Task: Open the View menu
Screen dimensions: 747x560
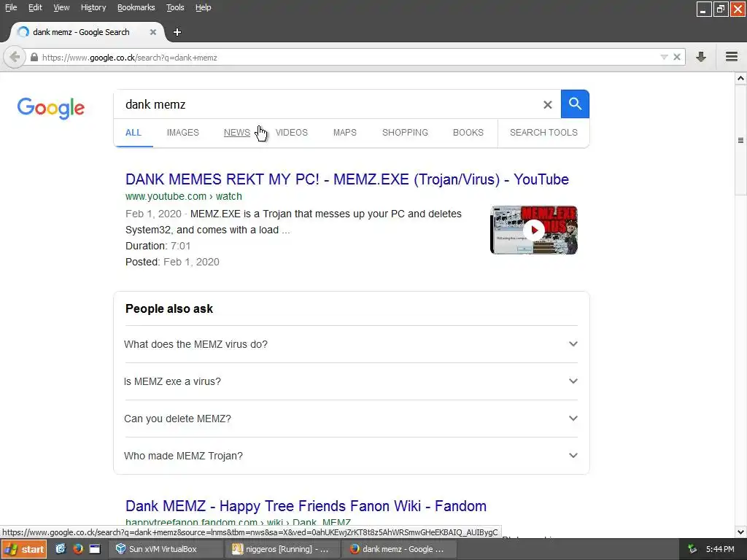Action: click(x=61, y=7)
